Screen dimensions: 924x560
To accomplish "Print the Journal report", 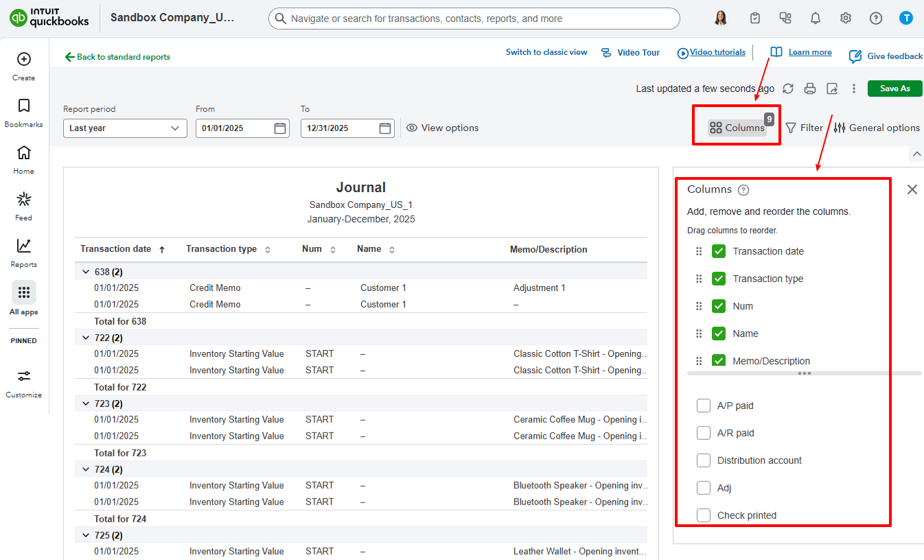I will tap(810, 89).
